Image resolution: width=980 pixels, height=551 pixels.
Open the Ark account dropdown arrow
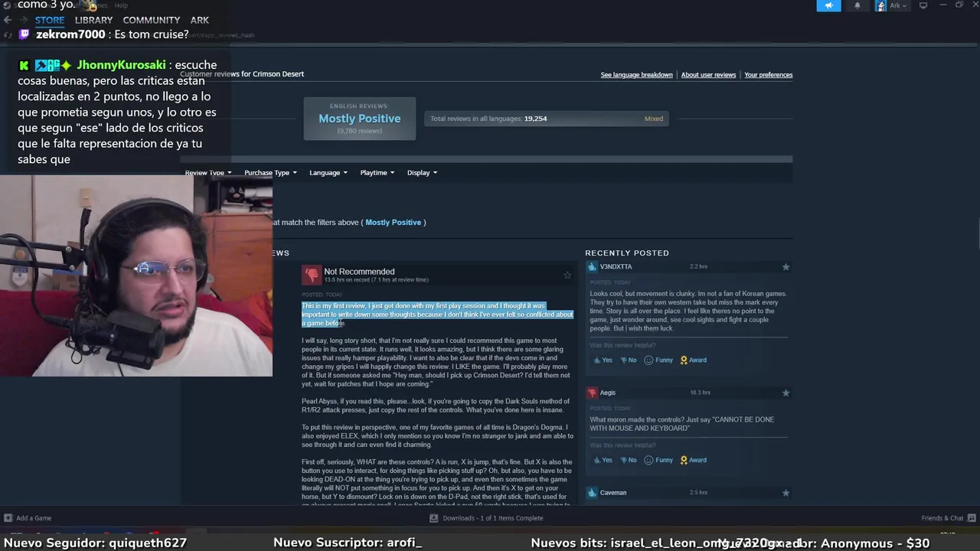pos(904,5)
